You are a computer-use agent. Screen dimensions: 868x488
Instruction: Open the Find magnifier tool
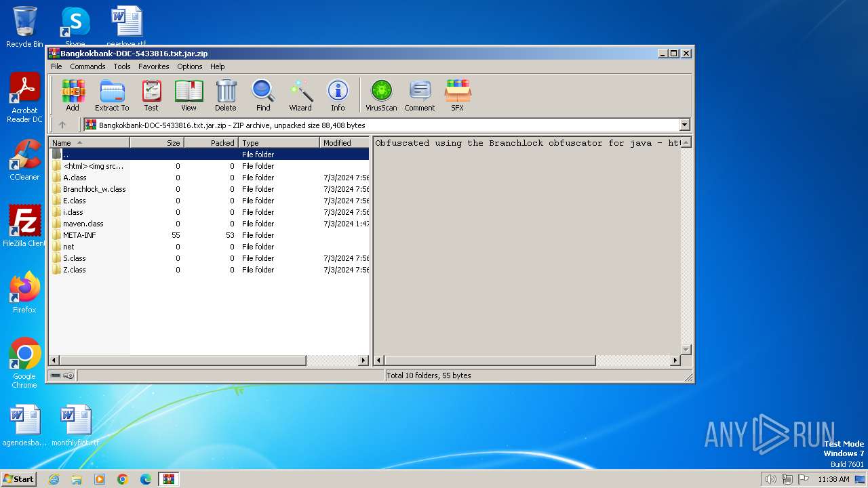[x=263, y=96]
